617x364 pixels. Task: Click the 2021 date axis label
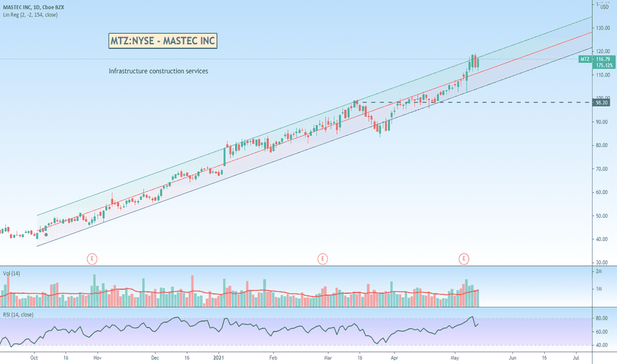click(x=218, y=357)
